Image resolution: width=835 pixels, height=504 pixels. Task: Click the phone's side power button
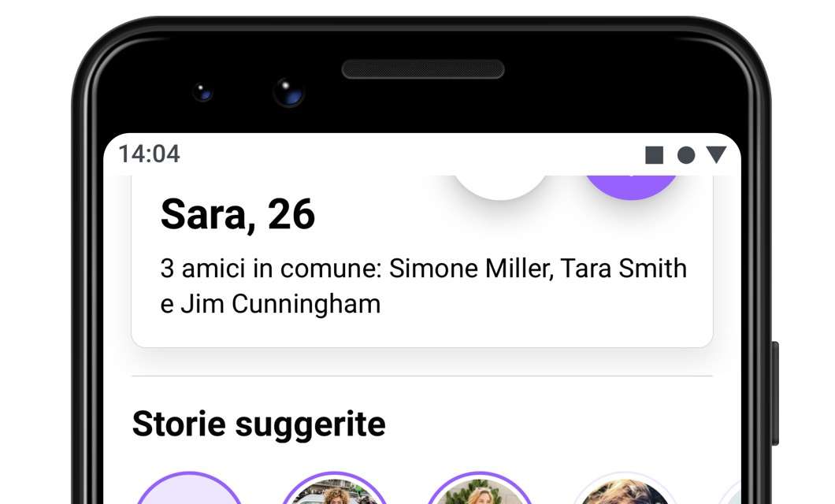(x=775, y=393)
